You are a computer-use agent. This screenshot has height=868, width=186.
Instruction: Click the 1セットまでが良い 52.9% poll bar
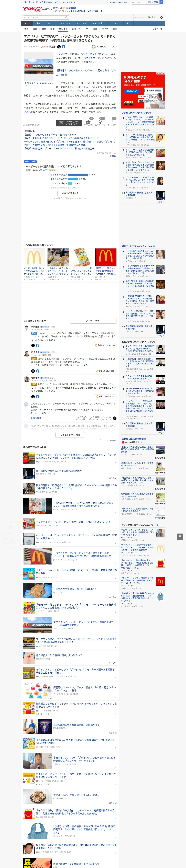click(78, 175)
